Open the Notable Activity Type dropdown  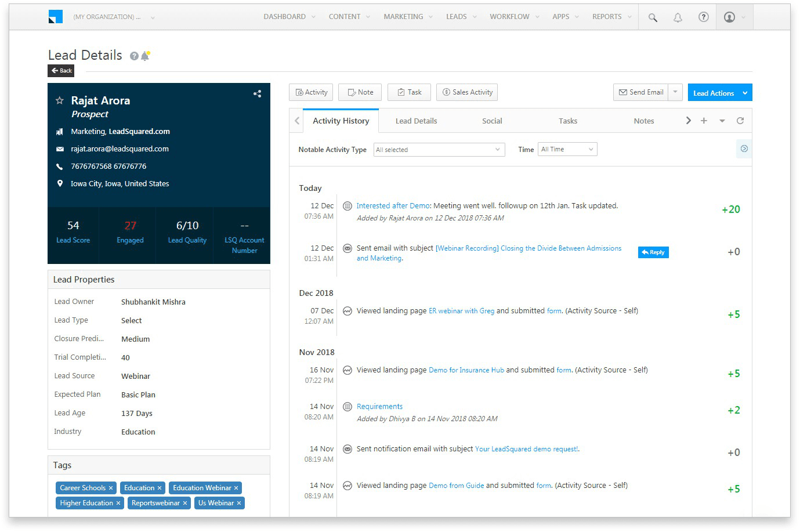tap(439, 149)
